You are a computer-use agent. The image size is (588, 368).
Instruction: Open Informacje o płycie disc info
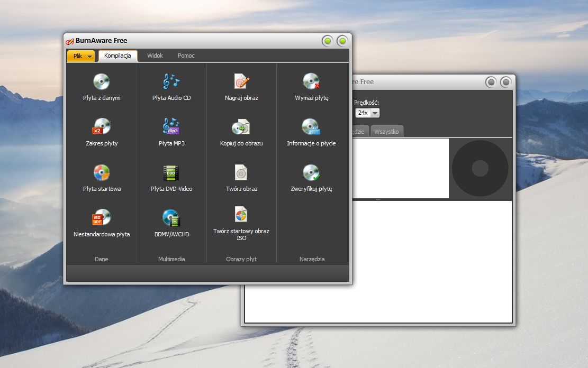pyautogui.click(x=311, y=133)
